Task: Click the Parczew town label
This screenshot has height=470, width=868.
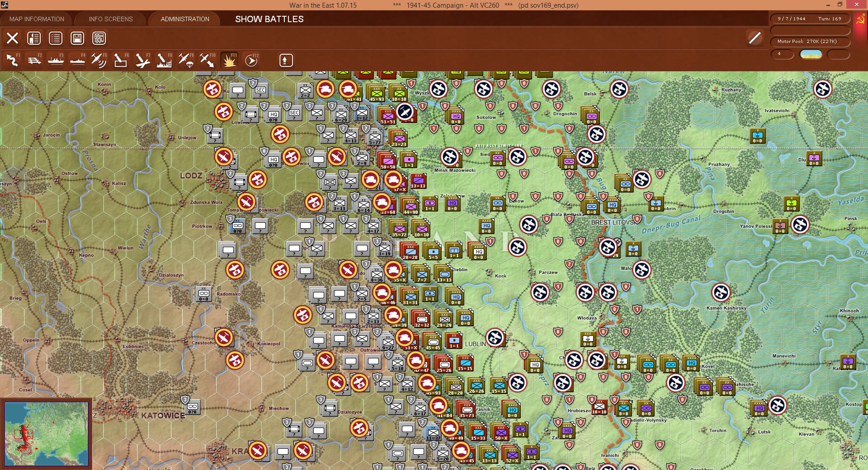Action: pyautogui.click(x=548, y=273)
